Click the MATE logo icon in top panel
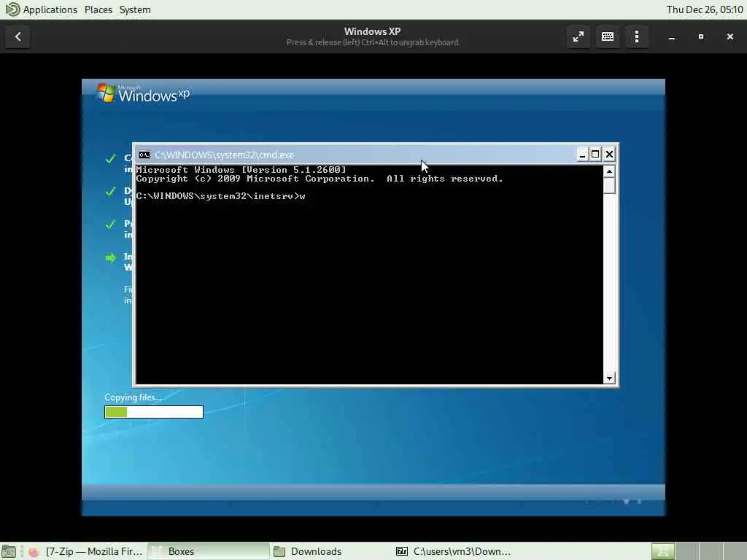This screenshot has width=747, height=560. (x=12, y=9)
